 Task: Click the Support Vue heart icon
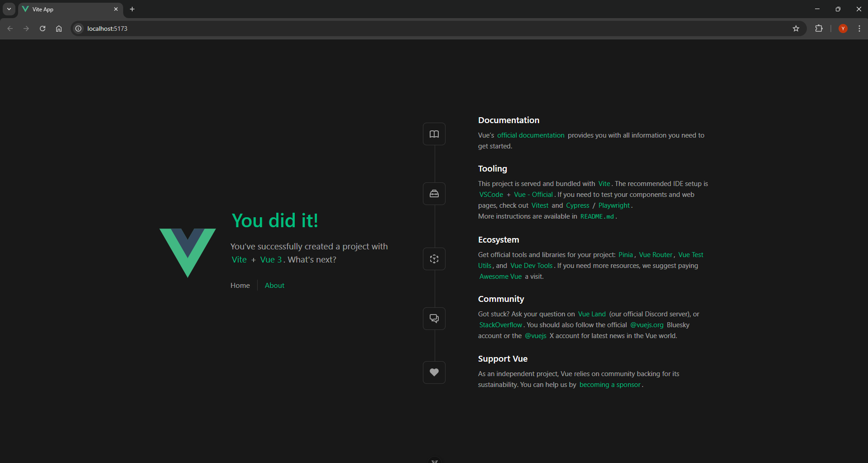coord(434,372)
